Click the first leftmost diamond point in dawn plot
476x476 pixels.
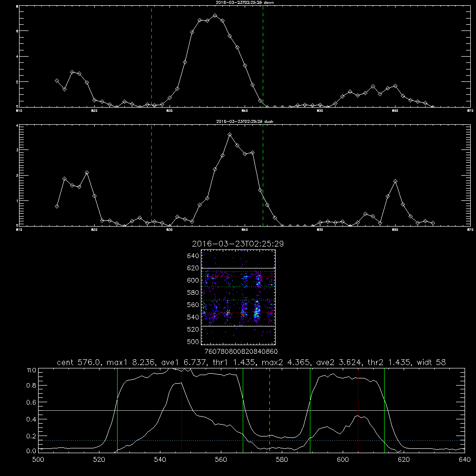tap(57, 81)
